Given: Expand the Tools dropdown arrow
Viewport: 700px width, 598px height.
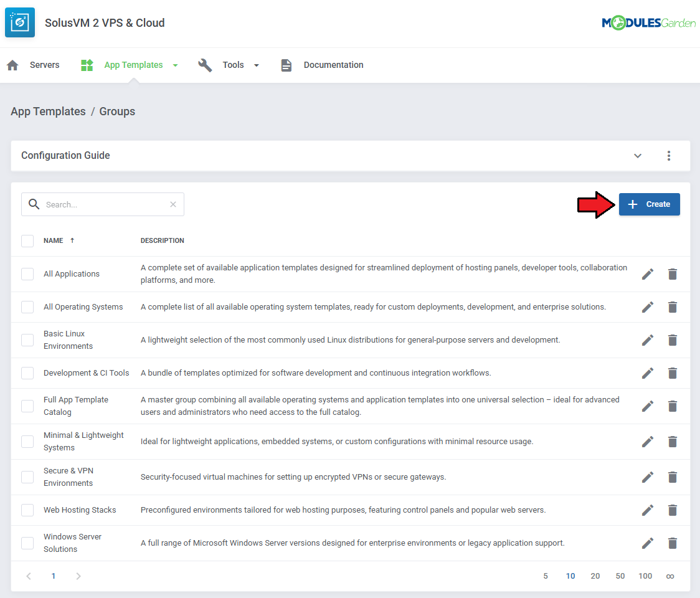Looking at the screenshot, I should (x=256, y=65).
